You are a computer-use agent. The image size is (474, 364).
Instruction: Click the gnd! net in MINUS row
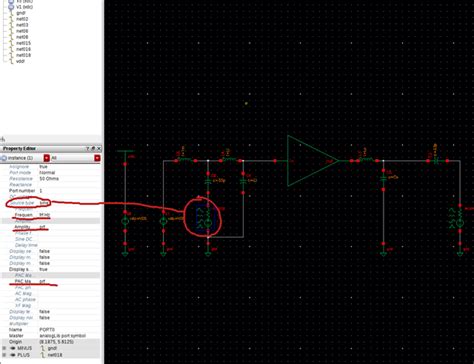[52, 348]
